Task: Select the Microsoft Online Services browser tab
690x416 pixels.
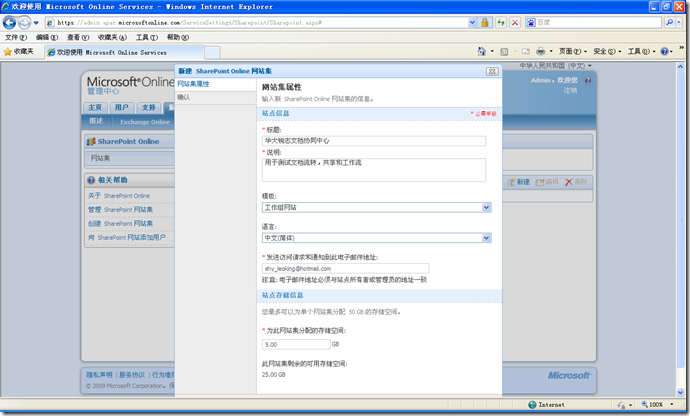Action: click(x=124, y=52)
